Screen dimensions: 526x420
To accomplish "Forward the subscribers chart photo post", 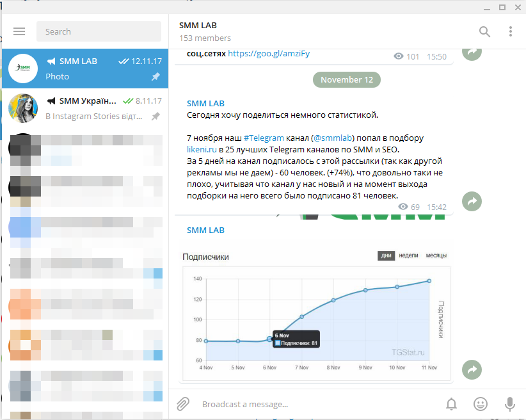I will coord(472,369).
